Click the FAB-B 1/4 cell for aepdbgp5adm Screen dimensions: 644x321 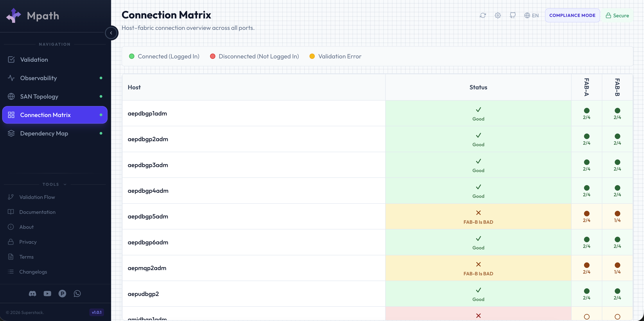[617, 216]
